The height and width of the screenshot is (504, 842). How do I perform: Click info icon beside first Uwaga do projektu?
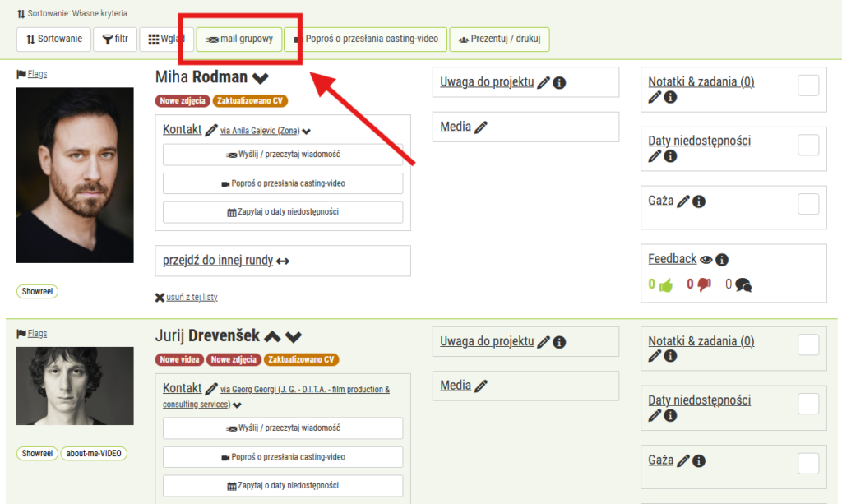[x=559, y=83]
